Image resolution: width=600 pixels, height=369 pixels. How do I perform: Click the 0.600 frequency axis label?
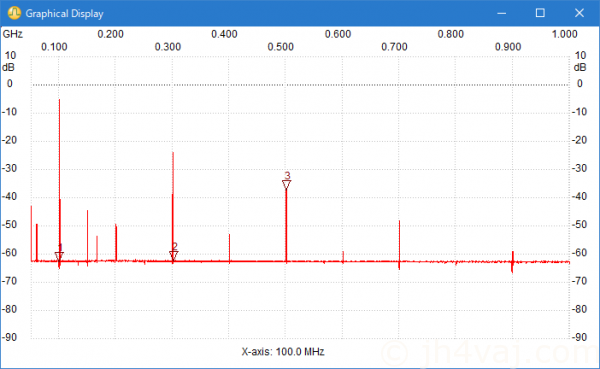tap(338, 34)
